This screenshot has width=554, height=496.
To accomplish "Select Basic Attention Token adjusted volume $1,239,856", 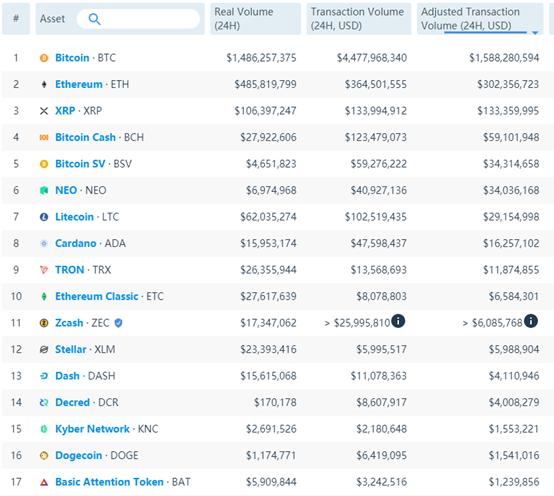I will [x=514, y=482].
